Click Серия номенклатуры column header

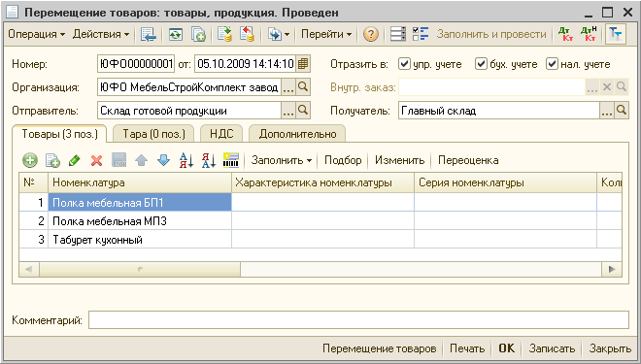pyautogui.click(x=506, y=182)
